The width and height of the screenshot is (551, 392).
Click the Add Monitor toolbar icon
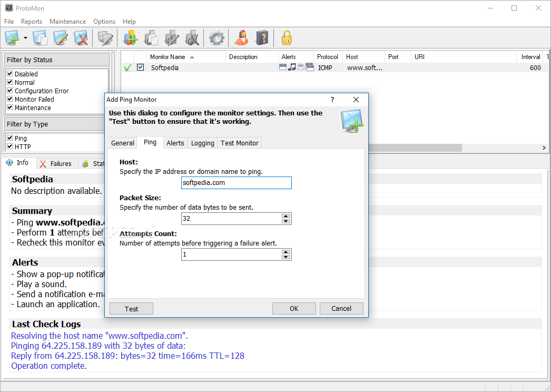(x=13, y=37)
